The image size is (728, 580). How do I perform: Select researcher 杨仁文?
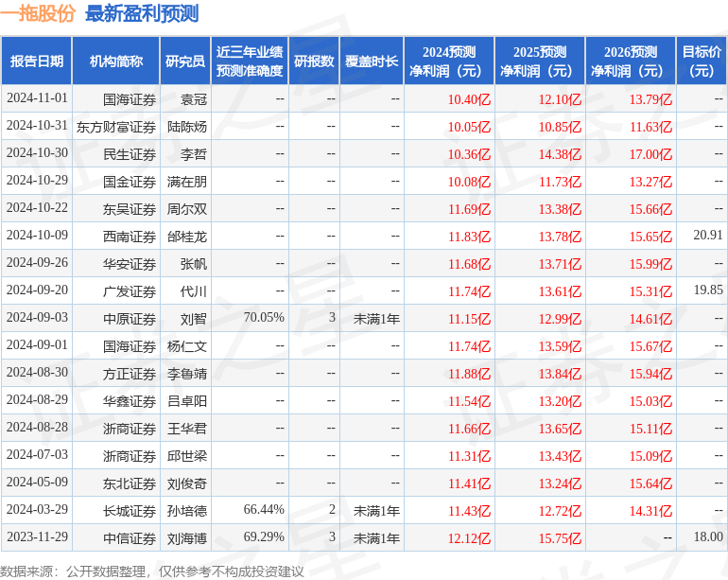(187, 346)
